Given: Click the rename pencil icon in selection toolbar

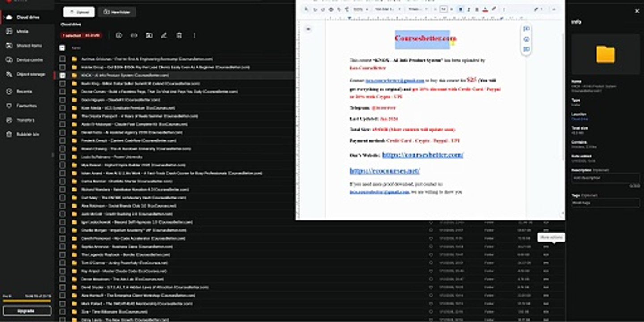Looking at the screenshot, I should point(164,35).
